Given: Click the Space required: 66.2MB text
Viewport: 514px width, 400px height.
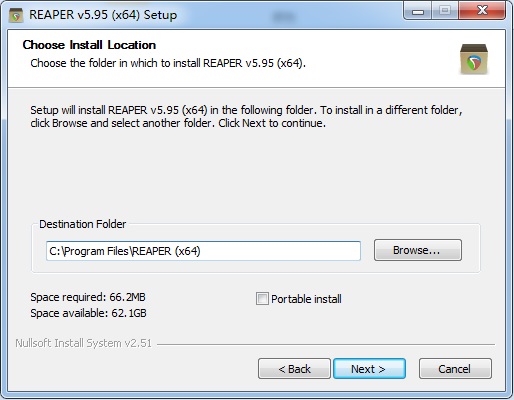Looking at the screenshot, I should pyautogui.click(x=88, y=297).
